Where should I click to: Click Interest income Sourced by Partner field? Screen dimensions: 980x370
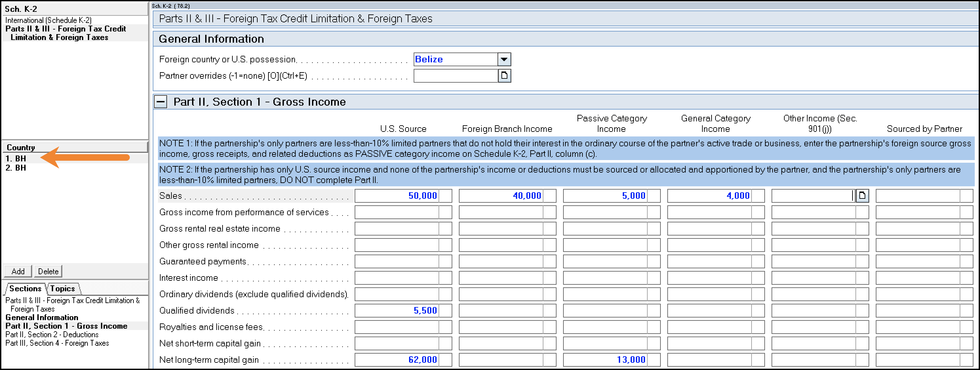pyautogui.click(x=918, y=278)
